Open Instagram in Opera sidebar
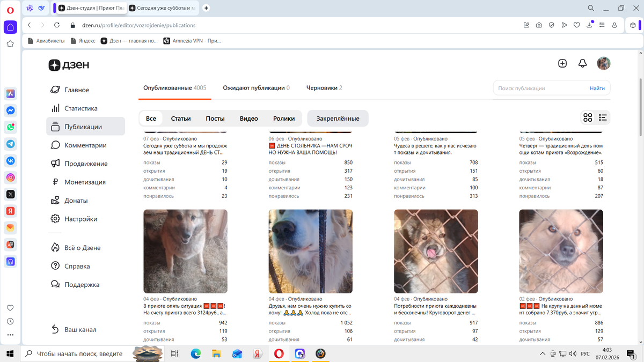Viewport: 644px width, 362px height. [10, 178]
